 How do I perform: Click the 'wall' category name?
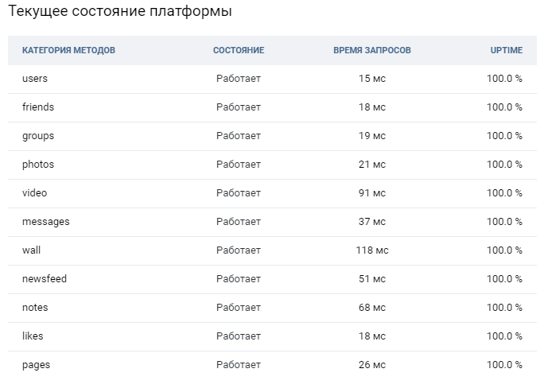(31, 250)
